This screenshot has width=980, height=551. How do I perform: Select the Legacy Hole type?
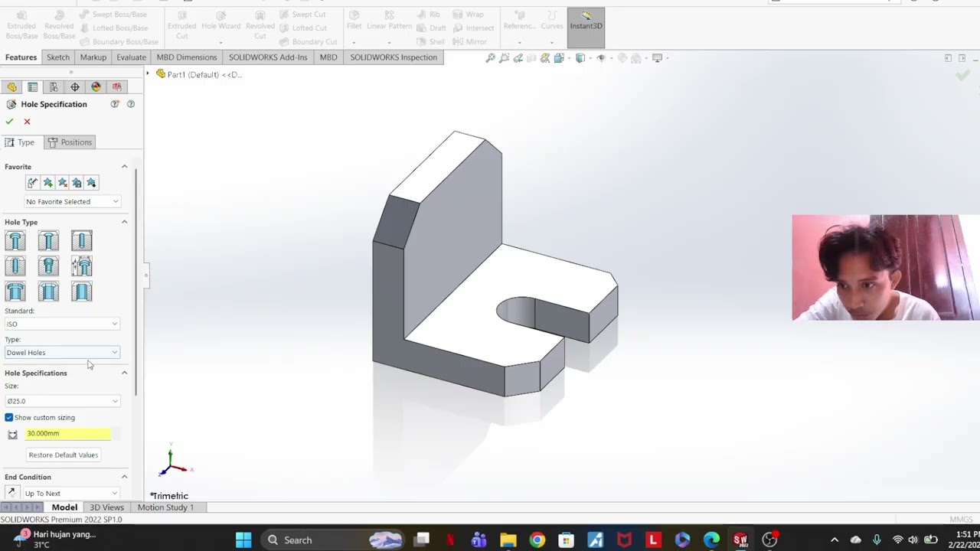[82, 266]
